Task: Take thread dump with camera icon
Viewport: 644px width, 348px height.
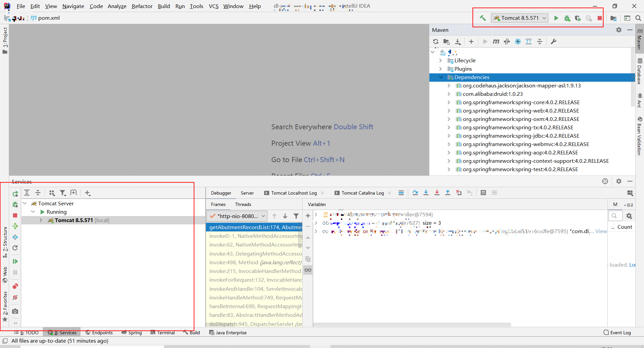Action: [x=15, y=311]
